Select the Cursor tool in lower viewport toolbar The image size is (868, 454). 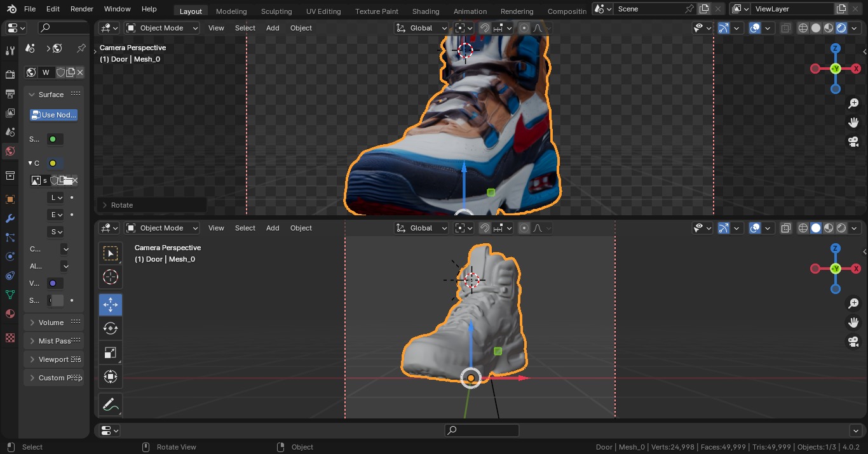tap(111, 277)
